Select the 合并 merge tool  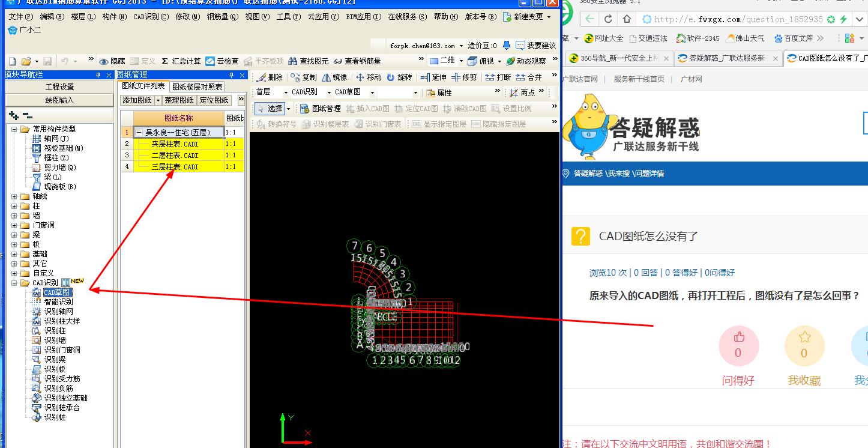[529, 77]
